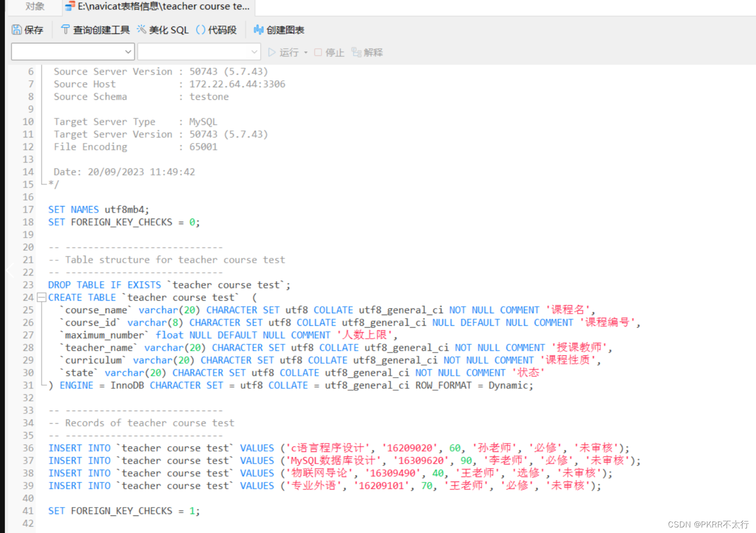Image resolution: width=756 pixels, height=533 pixels.
Task: Switch to the 对象 tab
Action: tap(35, 6)
